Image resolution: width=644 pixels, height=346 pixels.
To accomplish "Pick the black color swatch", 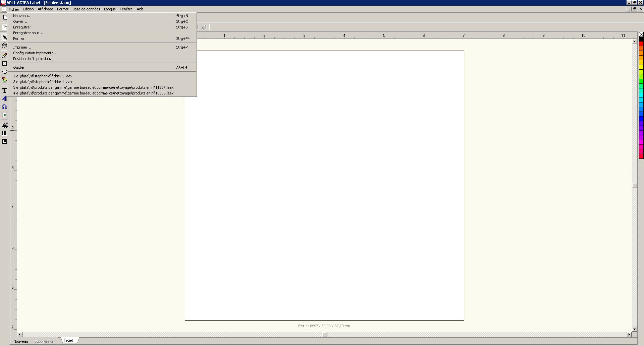I will [x=641, y=39].
